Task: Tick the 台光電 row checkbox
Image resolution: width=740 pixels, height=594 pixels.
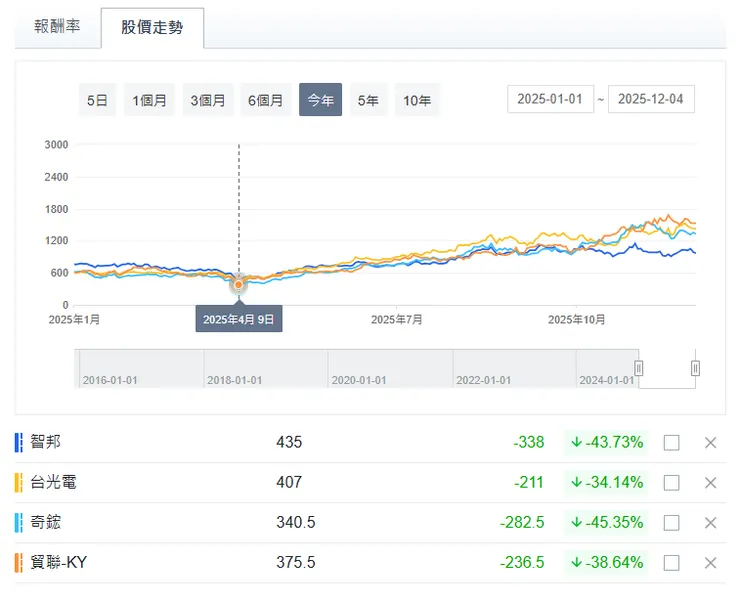Action: click(671, 483)
